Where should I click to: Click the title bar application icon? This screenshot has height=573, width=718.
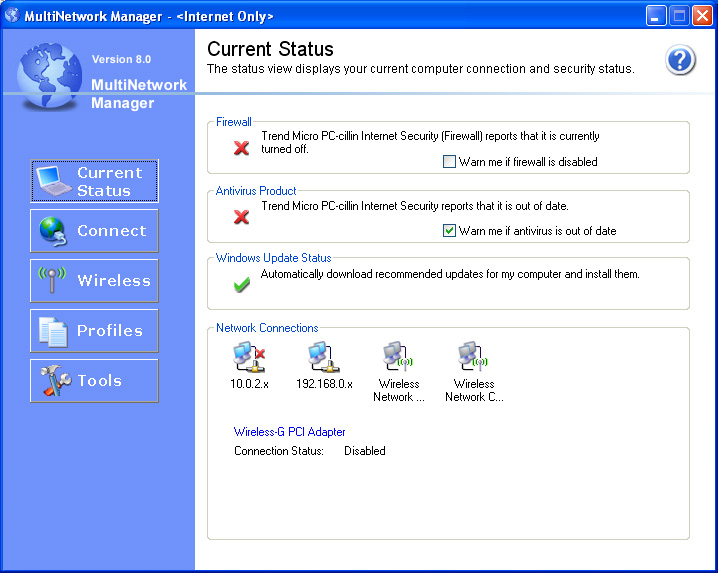[x=13, y=15]
